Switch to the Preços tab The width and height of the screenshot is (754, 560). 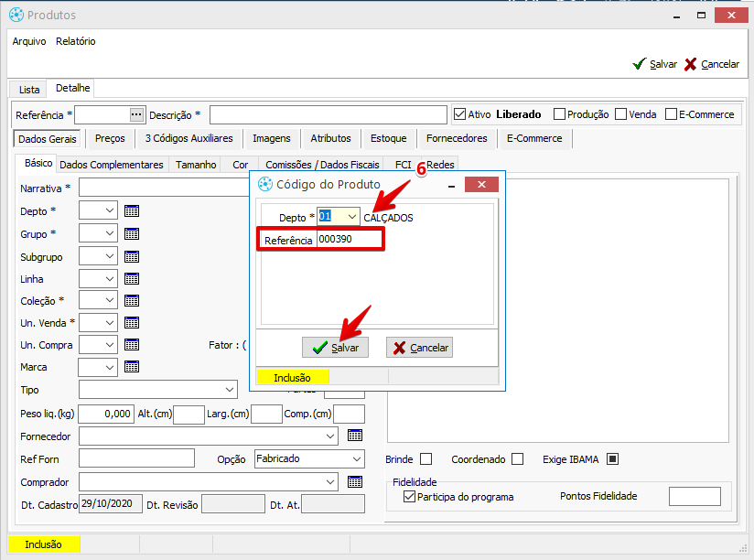110,138
